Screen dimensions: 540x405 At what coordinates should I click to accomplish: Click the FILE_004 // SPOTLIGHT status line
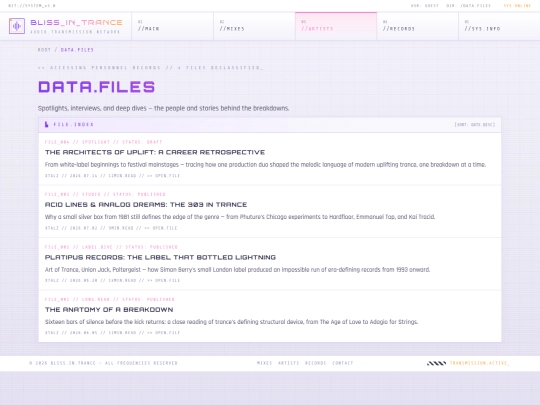[x=103, y=142]
